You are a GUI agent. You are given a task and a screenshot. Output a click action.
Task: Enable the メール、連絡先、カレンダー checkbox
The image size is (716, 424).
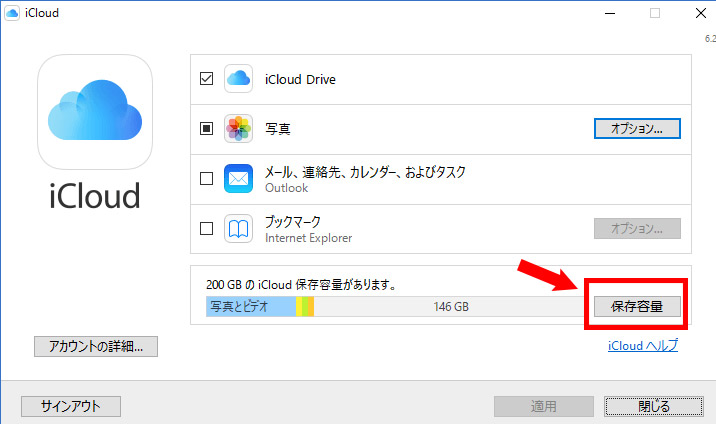[206, 178]
